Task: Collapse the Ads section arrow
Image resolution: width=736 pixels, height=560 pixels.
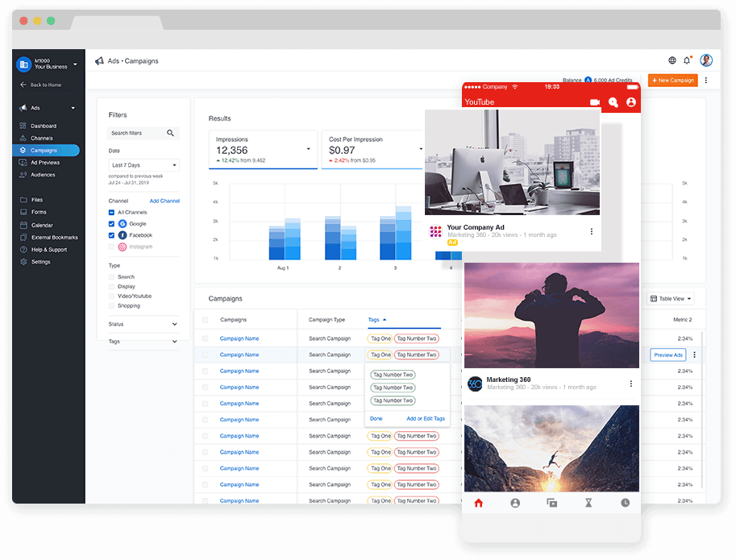Action: [x=73, y=108]
